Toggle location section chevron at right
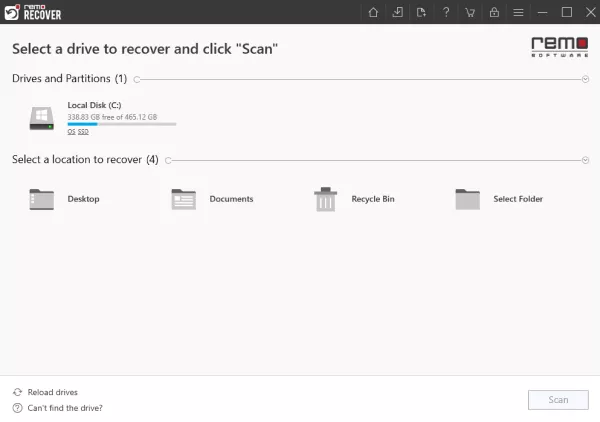Screen dimensions: 600x422 (x=585, y=160)
